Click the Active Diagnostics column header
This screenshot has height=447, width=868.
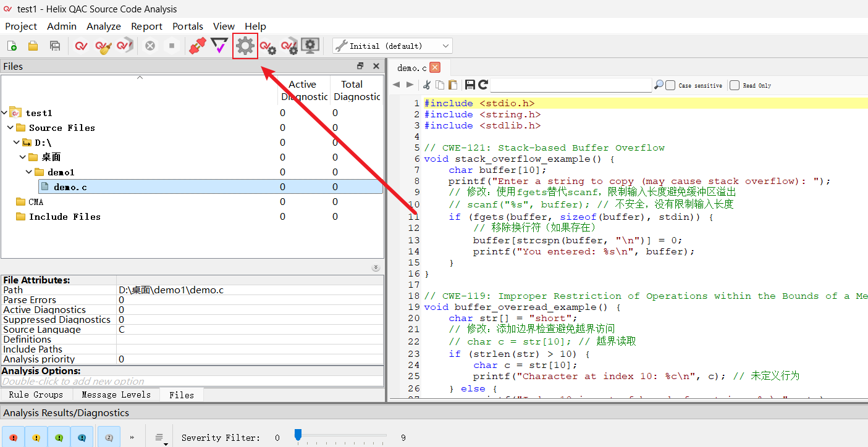tap(303, 91)
